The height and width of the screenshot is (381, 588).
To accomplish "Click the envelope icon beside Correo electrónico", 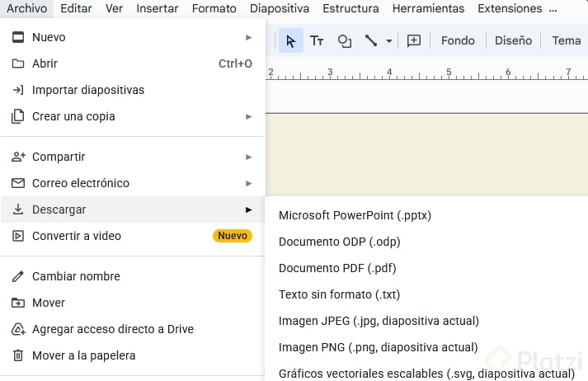I will [x=17, y=183].
